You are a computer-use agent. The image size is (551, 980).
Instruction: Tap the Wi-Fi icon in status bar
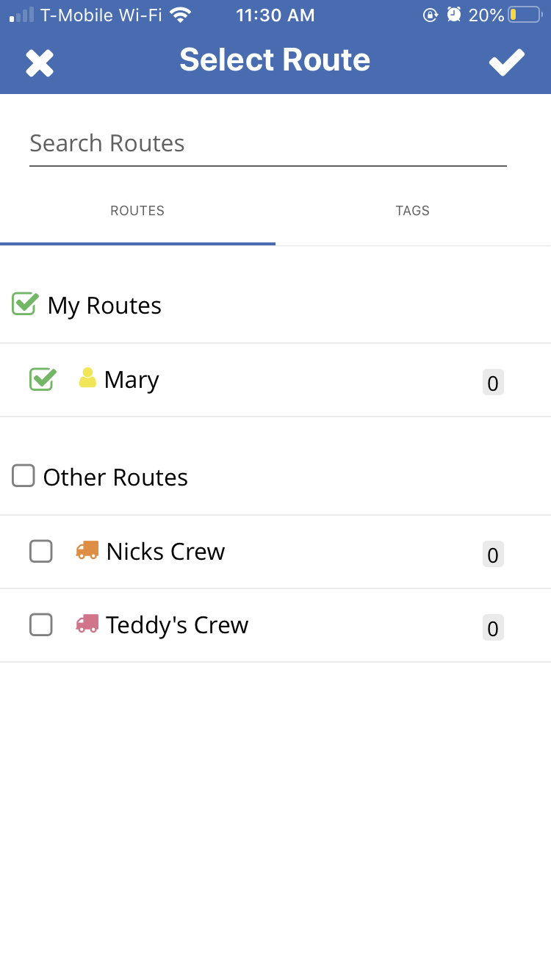(x=179, y=15)
